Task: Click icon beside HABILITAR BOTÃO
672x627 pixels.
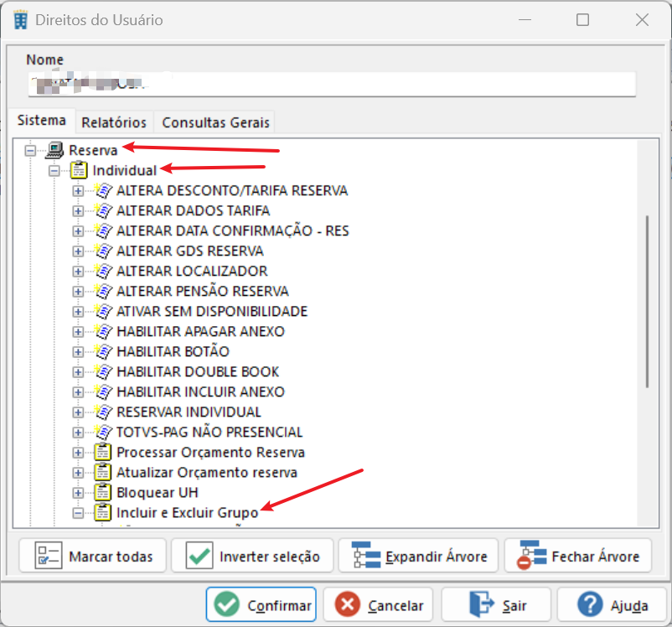Action: tap(103, 352)
